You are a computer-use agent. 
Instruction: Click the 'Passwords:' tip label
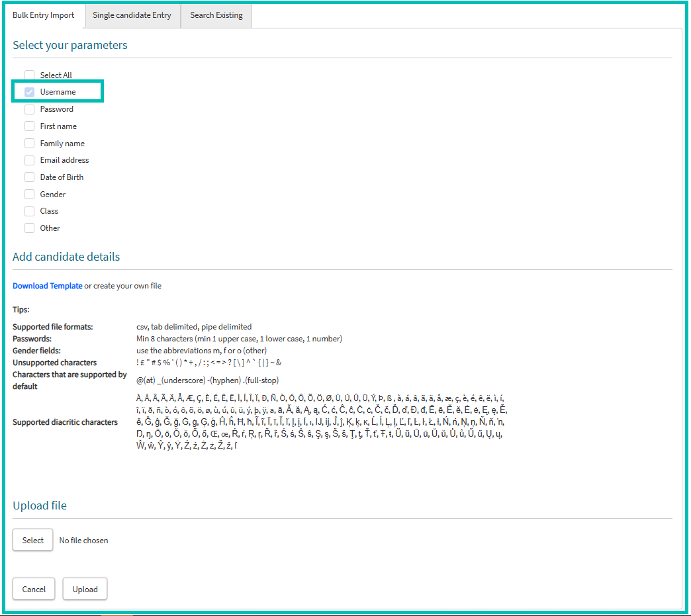tap(32, 339)
